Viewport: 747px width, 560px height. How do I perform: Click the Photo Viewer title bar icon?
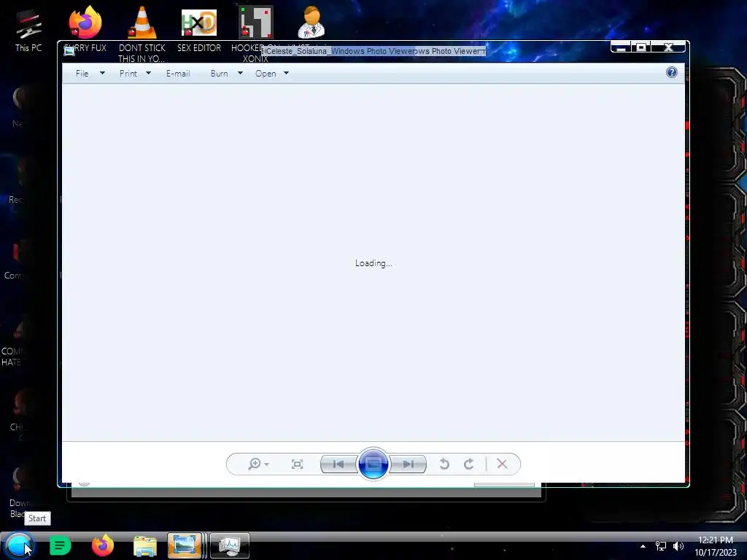69,51
